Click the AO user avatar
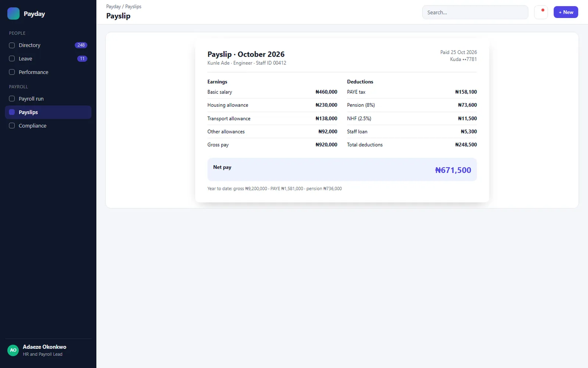 [x=13, y=350]
